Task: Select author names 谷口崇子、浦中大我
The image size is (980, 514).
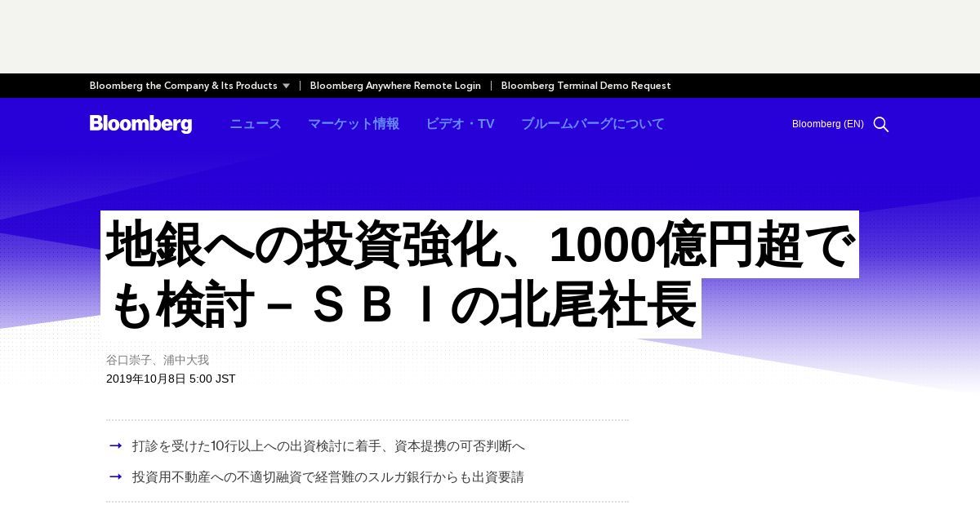Action: (x=158, y=360)
